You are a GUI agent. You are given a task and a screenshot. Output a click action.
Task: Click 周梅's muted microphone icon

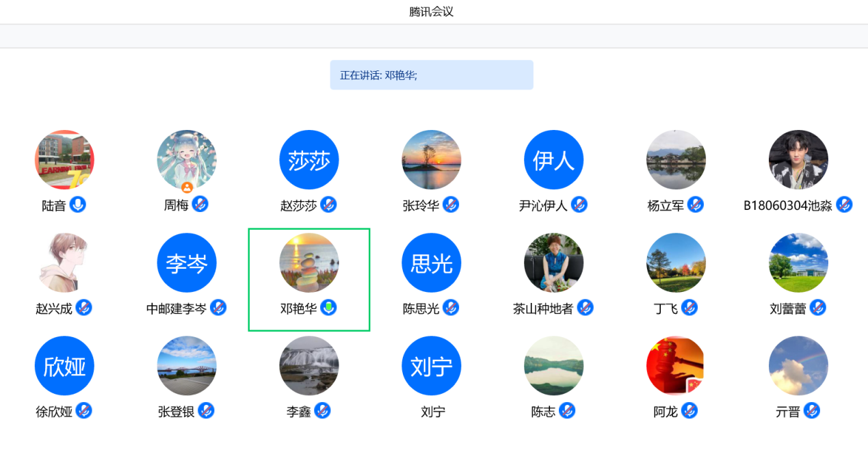tap(200, 204)
